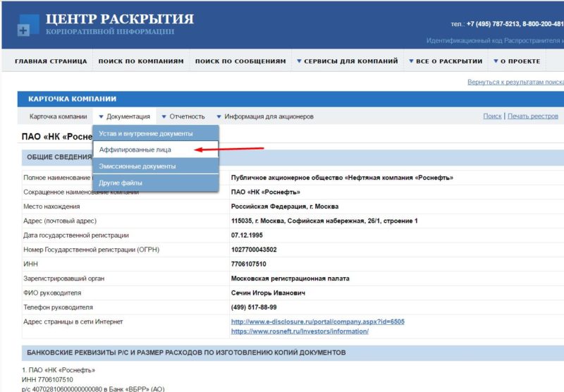Image resolution: width=564 pixels, height=392 pixels.
Task: Click the Телефон руководителя label
Action: click(x=58, y=307)
